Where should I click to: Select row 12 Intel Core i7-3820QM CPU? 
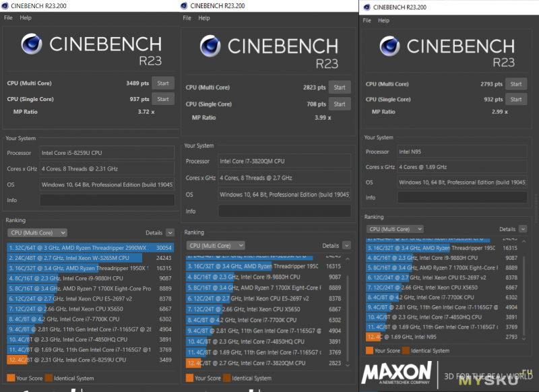point(264,363)
